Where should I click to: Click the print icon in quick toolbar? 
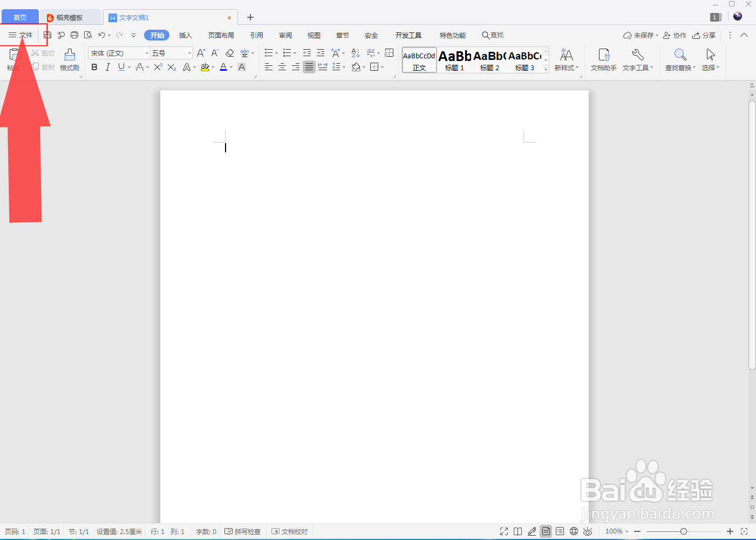(74, 35)
